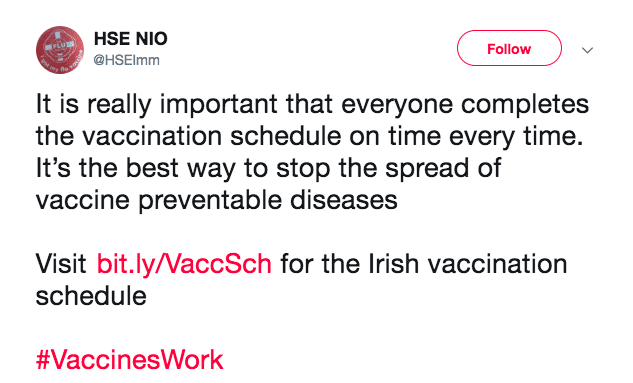633x383 pixels.
Task: Click the tweet text about completing vaccination schedule
Action: [x=312, y=152]
